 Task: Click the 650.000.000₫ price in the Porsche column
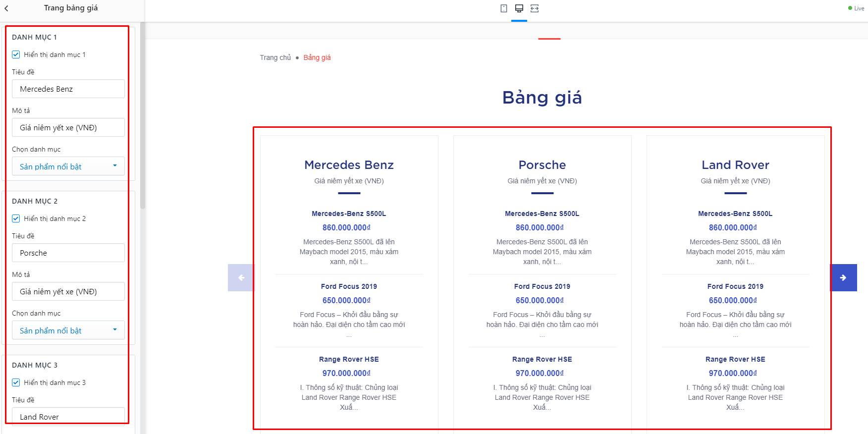[x=540, y=300]
